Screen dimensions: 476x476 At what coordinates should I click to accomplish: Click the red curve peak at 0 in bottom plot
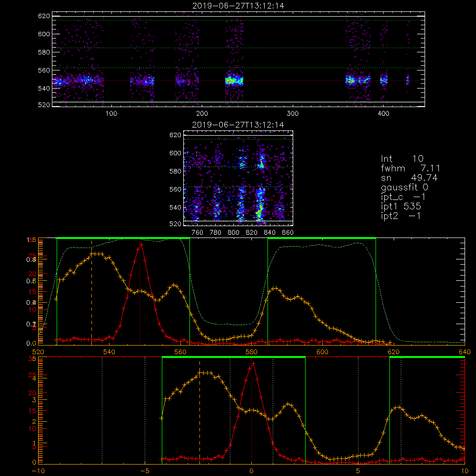253,363
